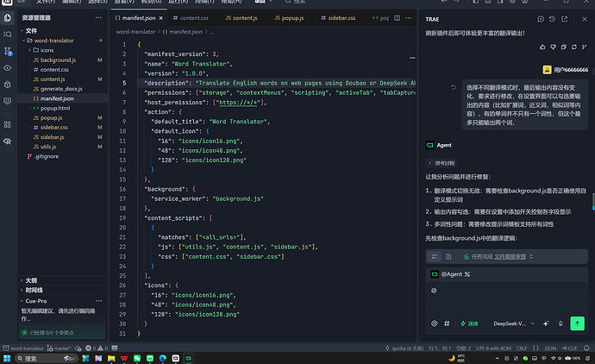Click the master branch in status bar
The height and width of the screenshot is (364, 595).
[59, 348]
